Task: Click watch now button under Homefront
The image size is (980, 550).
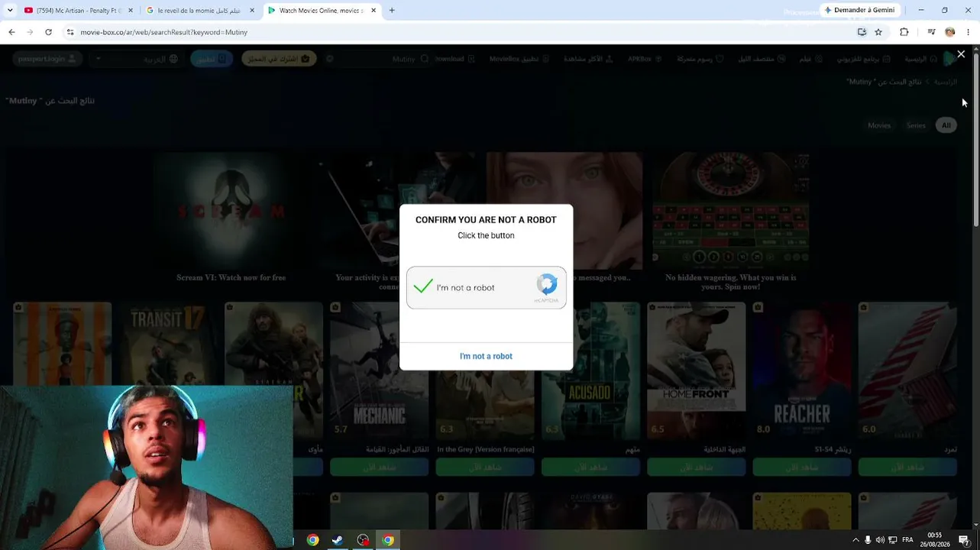Action: pos(696,467)
